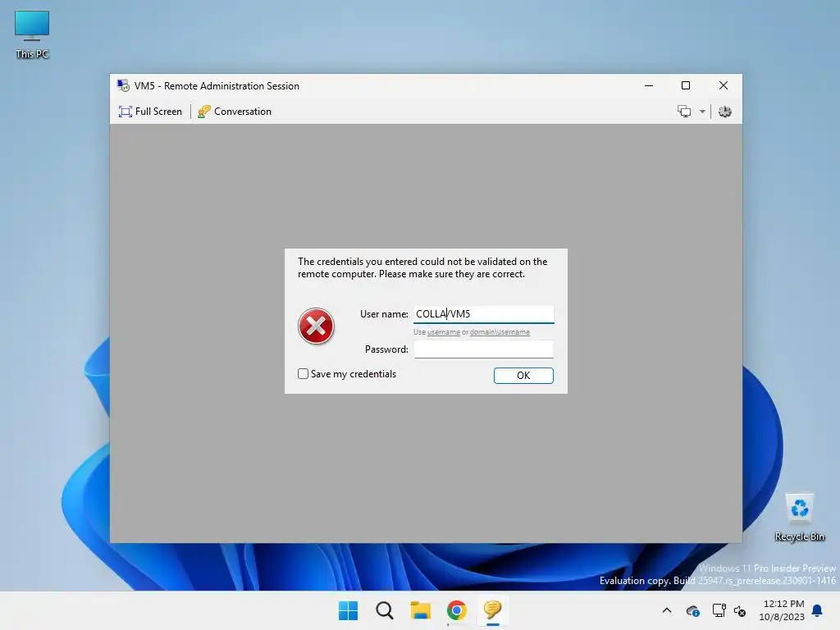Click into the User name field

(x=484, y=314)
